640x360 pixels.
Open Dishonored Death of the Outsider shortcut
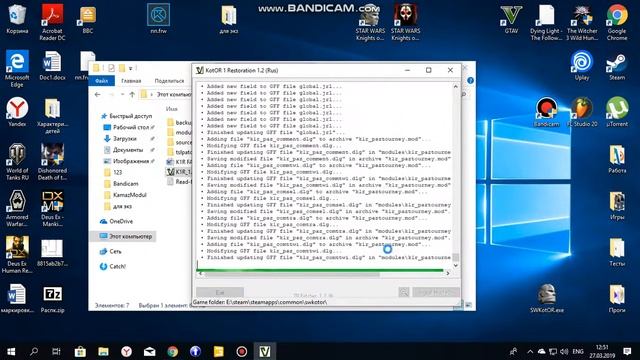[52, 162]
